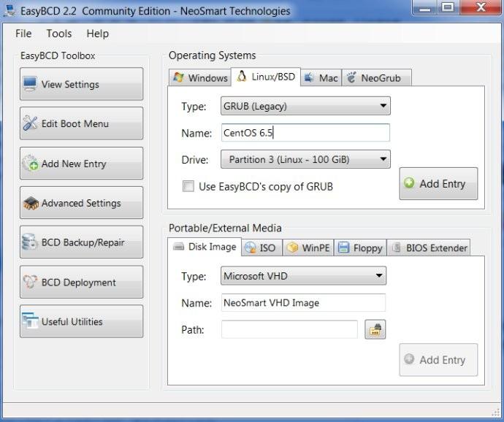Click the empty Path input field
The width and height of the screenshot is (504, 422).
(x=289, y=329)
